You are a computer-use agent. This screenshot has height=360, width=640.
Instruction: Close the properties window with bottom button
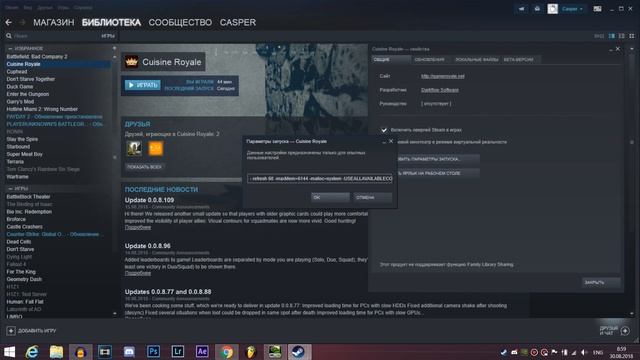coord(601,282)
